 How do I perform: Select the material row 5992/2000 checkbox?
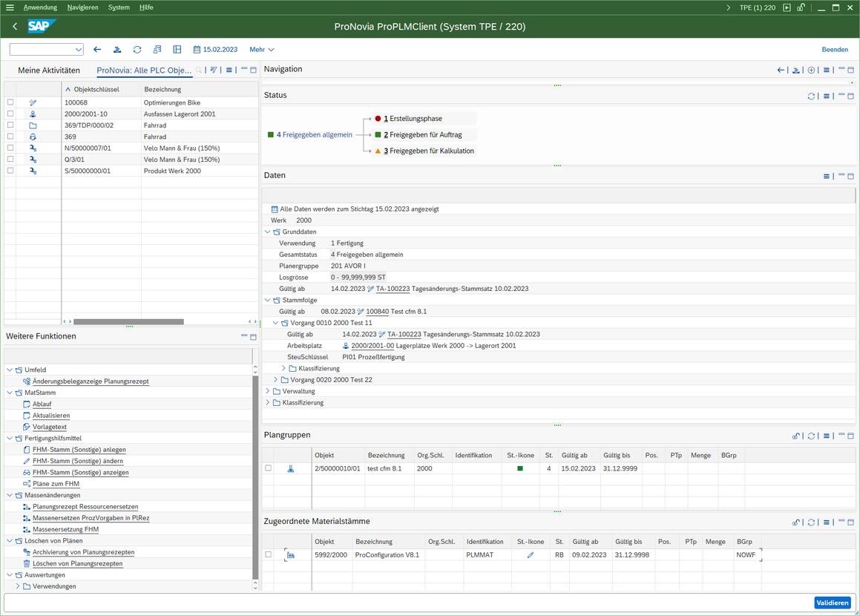click(268, 554)
